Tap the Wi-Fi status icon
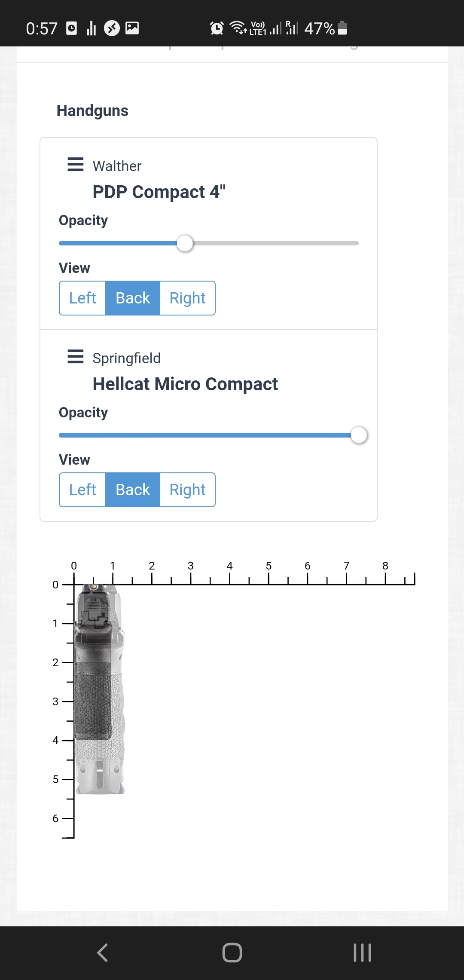This screenshot has width=464, height=980. point(238,28)
